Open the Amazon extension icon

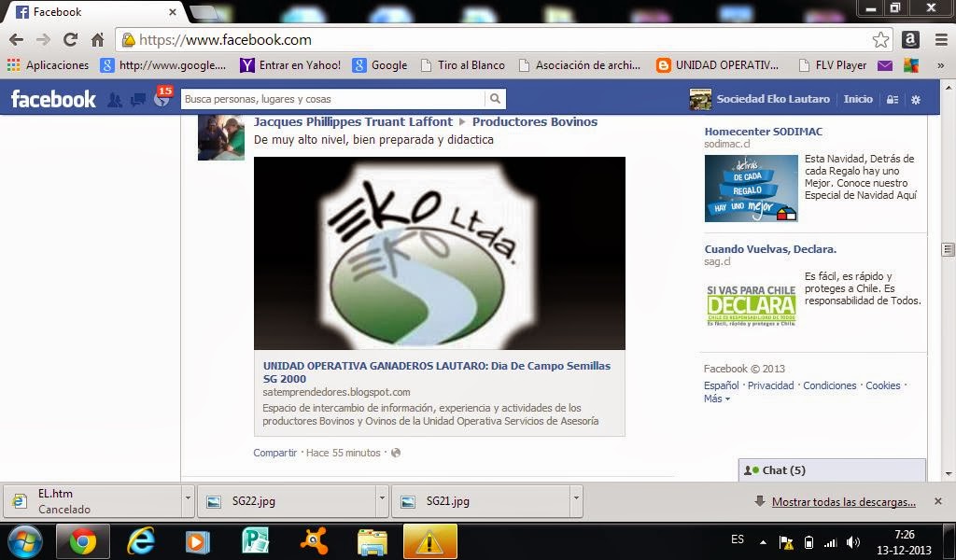pyautogui.click(x=910, y=40)
